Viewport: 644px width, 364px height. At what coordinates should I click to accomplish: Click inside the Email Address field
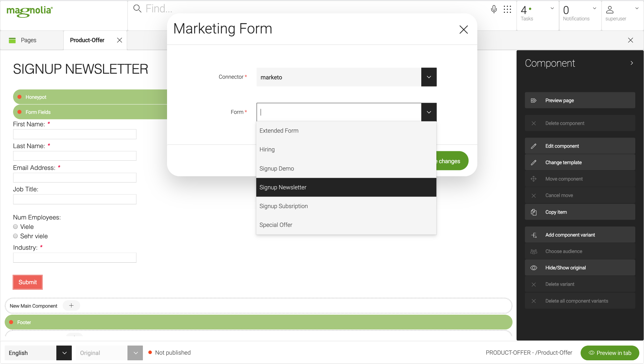click(74, 177)
